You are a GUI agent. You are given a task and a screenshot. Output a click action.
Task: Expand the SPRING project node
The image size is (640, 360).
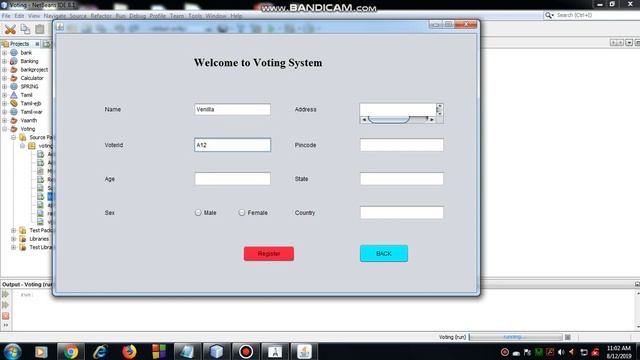coord(4,87)
